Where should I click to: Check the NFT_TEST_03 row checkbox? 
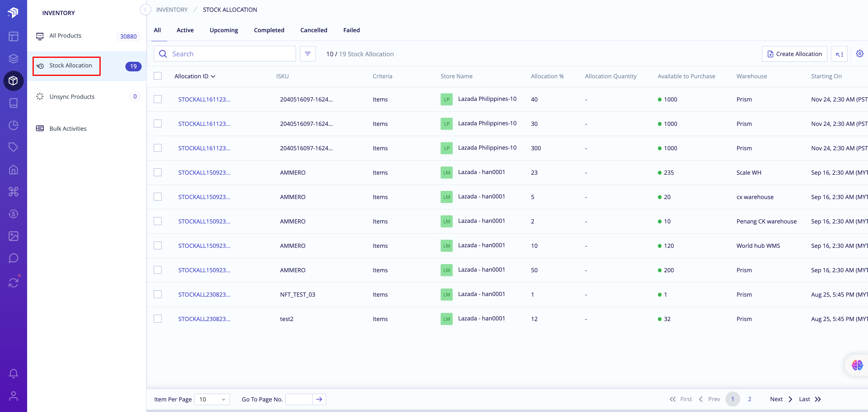[x=158, y=294]
